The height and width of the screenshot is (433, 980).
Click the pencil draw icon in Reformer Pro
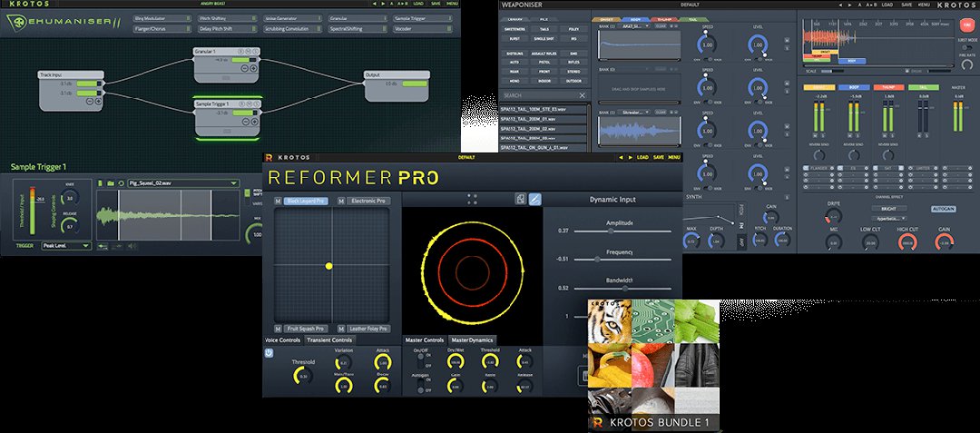coord(535,199)
